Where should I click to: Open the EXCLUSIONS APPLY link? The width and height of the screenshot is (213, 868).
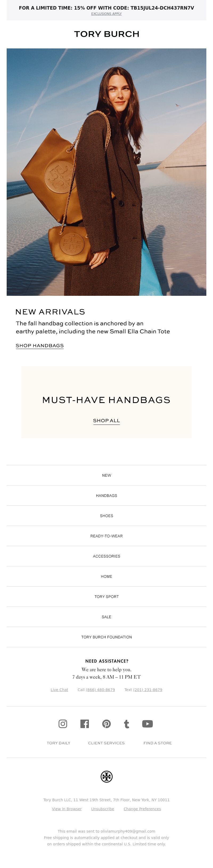(x=106, y=14)
